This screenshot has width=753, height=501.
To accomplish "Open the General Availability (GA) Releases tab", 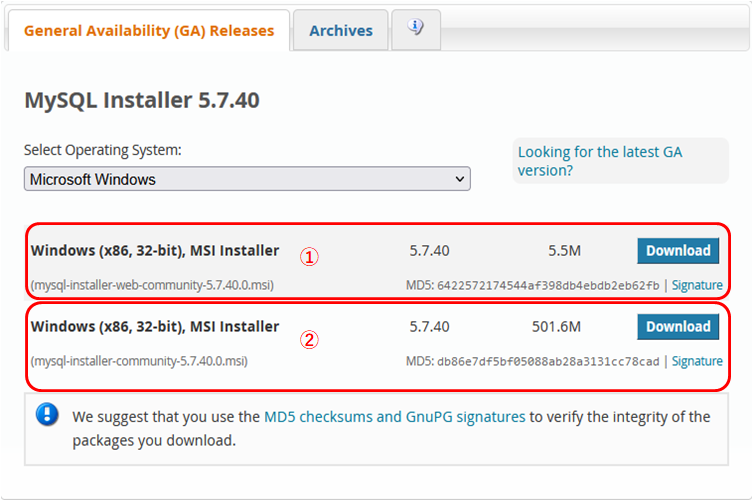I will pyautogui.click(x=149, y=31).
